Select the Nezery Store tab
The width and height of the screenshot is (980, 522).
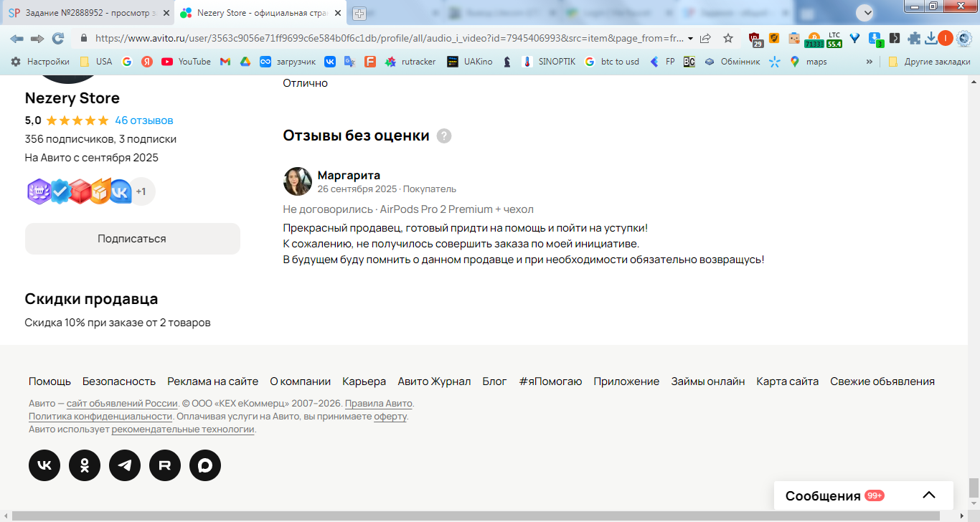coord(261,14)
